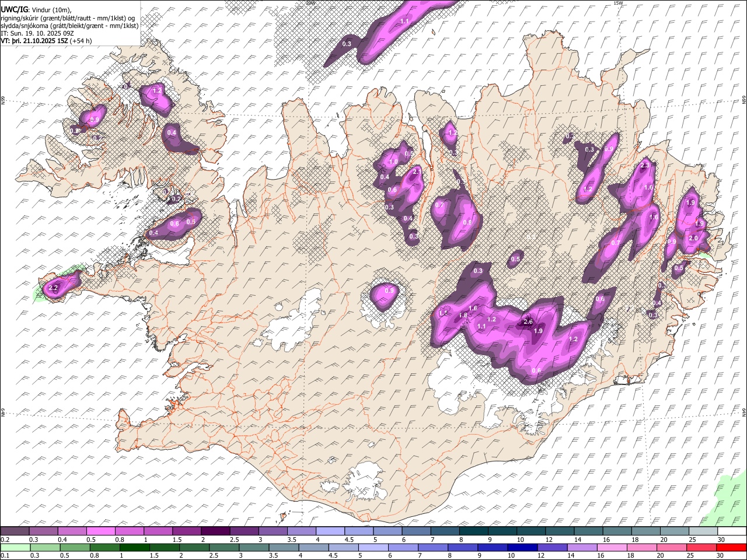Click the 'IT: Sun. 19. 10. 2025 09Z' line
The width and height of the screenshot is (747, 560).
pyautogui.click(x=38, y=34)
